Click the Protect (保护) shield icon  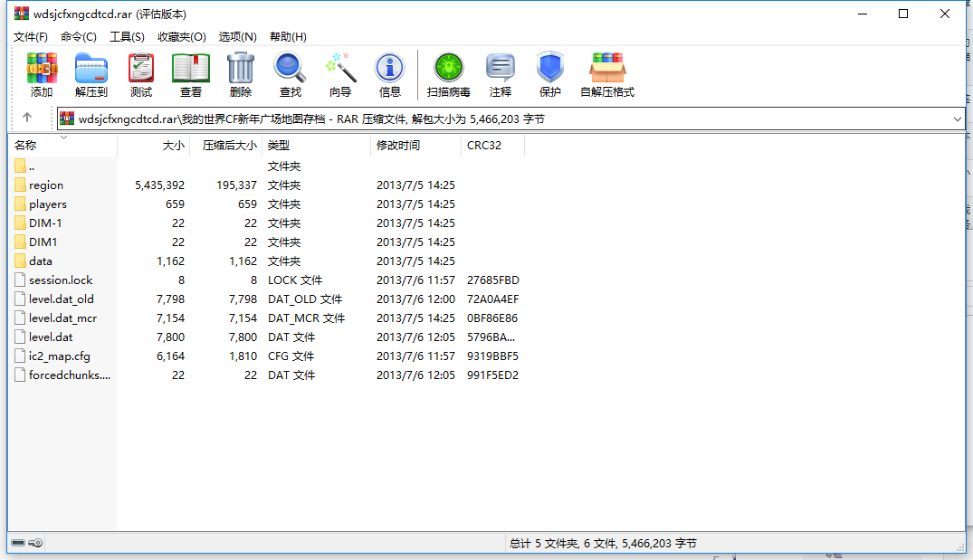[x=549, y=68]
